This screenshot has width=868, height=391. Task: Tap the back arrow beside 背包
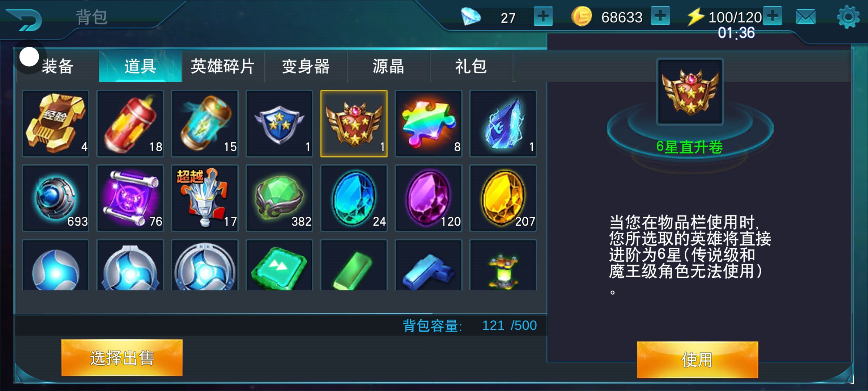(25, 20)
